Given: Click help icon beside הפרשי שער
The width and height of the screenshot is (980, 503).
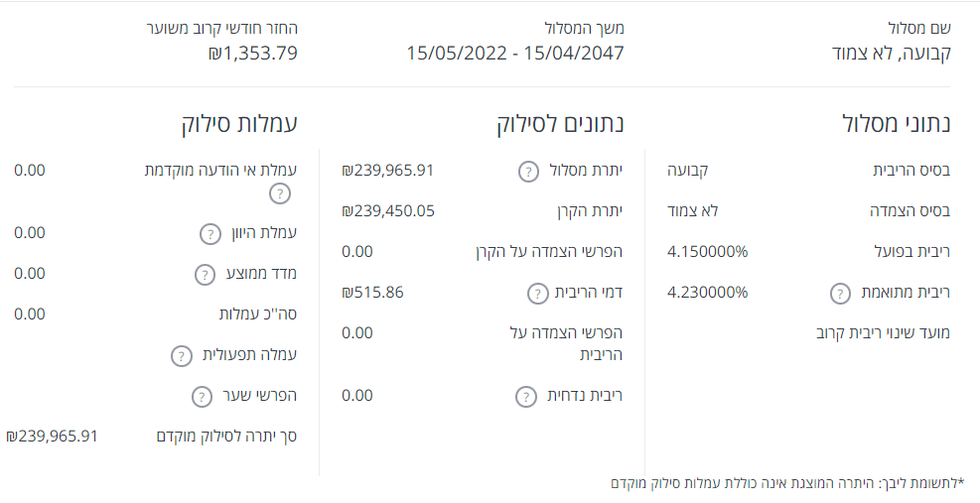Looking at the screenshot, I should (x=202, y=397).
